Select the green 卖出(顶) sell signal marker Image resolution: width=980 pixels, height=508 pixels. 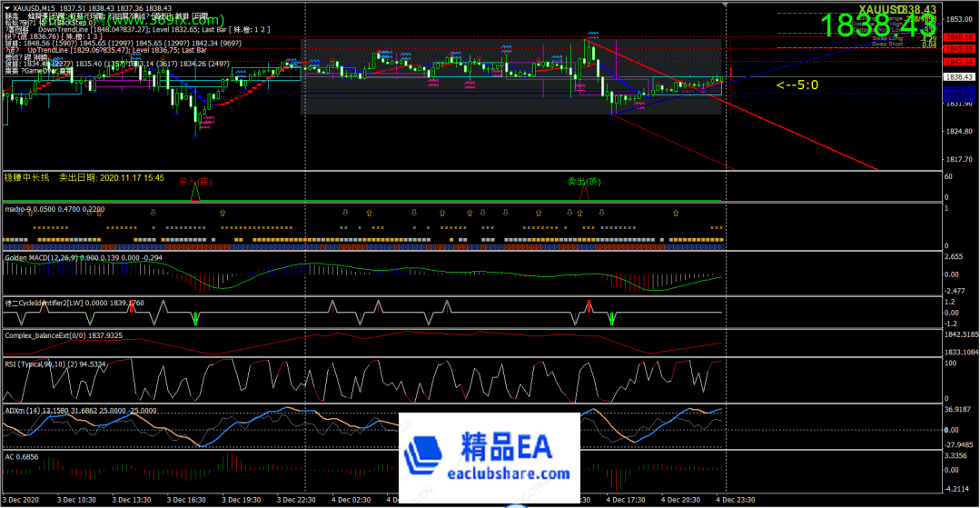coord(584,183)
